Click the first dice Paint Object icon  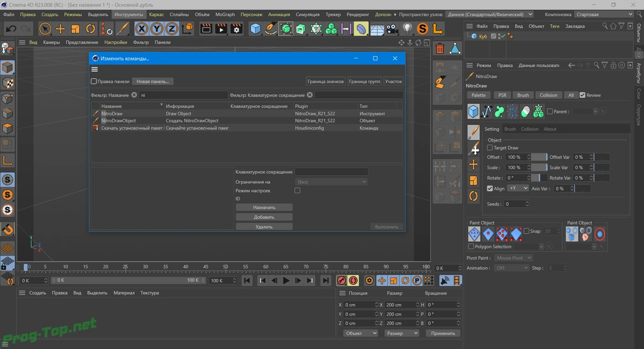point(474,234)
